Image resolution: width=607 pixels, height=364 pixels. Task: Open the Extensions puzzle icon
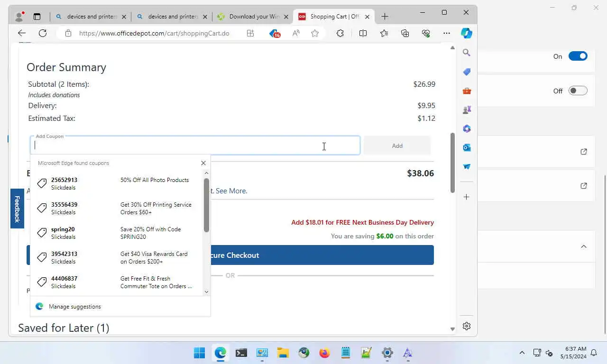tap(340, 33)
